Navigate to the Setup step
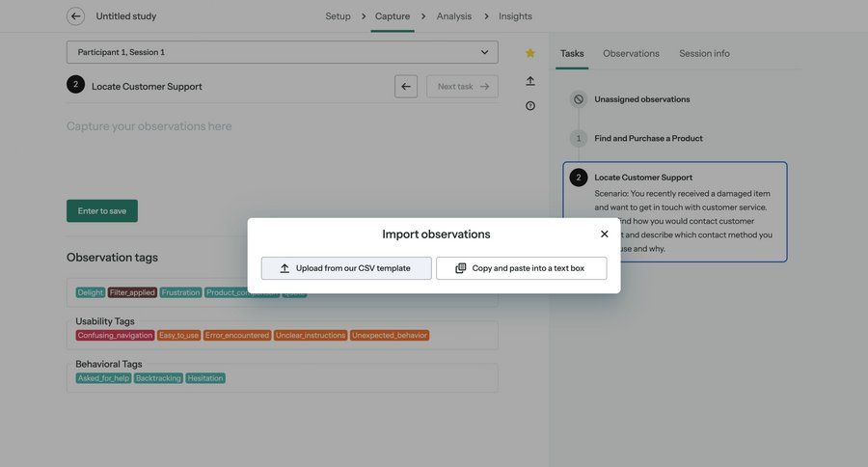The image size is (868, 467). tap(338, 16)
